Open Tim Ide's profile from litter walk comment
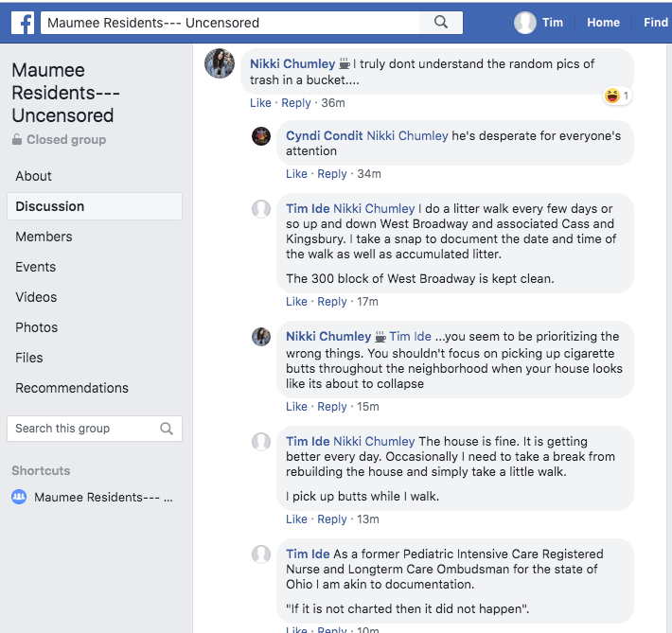 click(x=308, y=208)
